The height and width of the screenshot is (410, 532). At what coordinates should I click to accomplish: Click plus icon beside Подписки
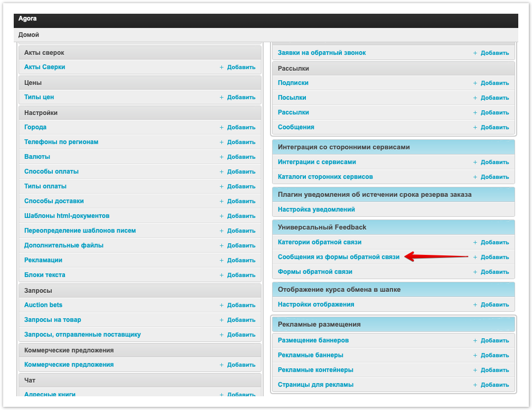[475, 83]
